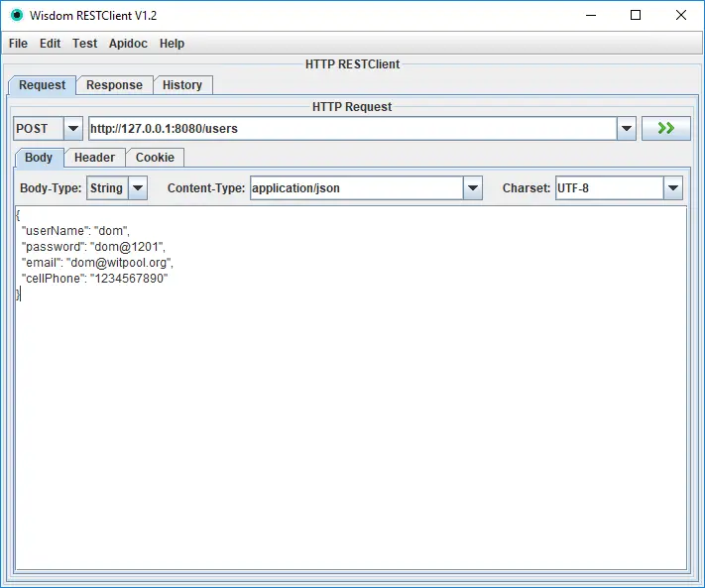Expand the Content-Type dropdown arrow
Screen dimensions: 705x588
(x=473, y=188)
